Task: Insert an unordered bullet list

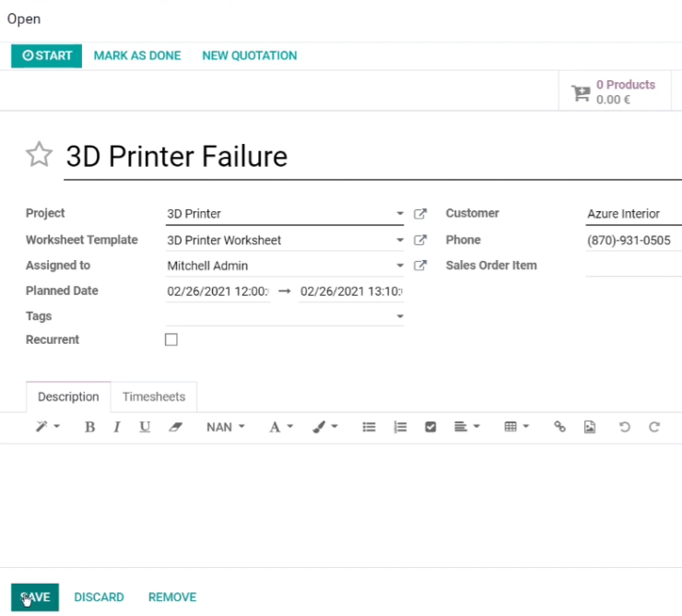Action: pos(369,427)
